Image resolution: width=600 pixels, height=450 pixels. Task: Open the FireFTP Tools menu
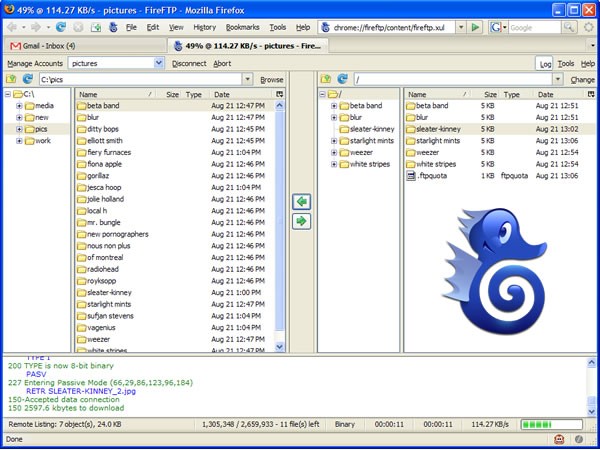click(566, 64)
